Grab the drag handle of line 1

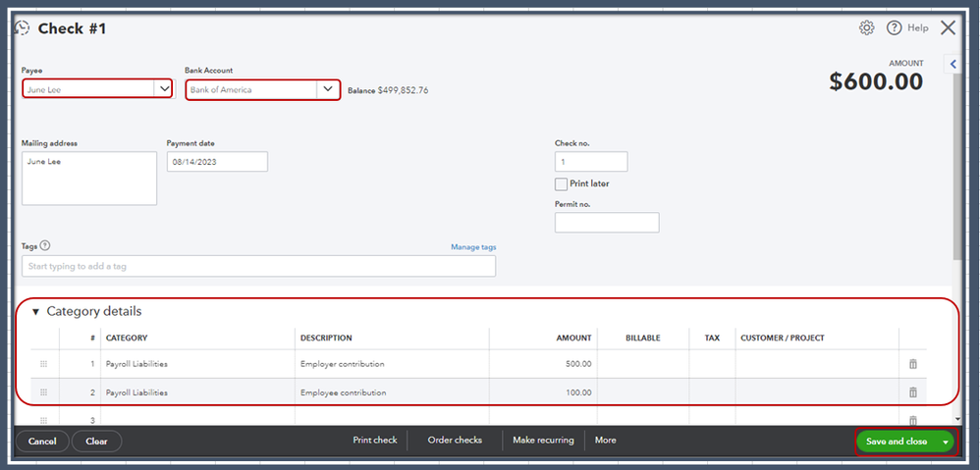(x=44, y=364)
